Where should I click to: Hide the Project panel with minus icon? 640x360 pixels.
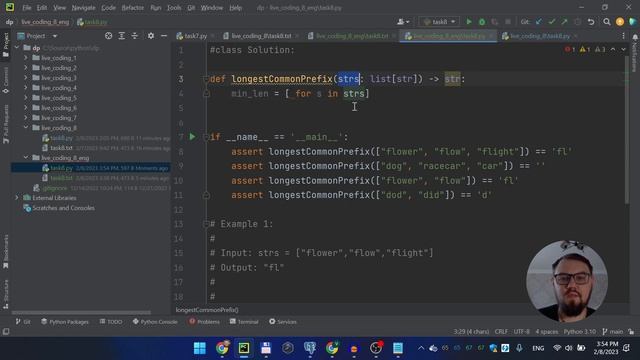(x=164, y=36)
